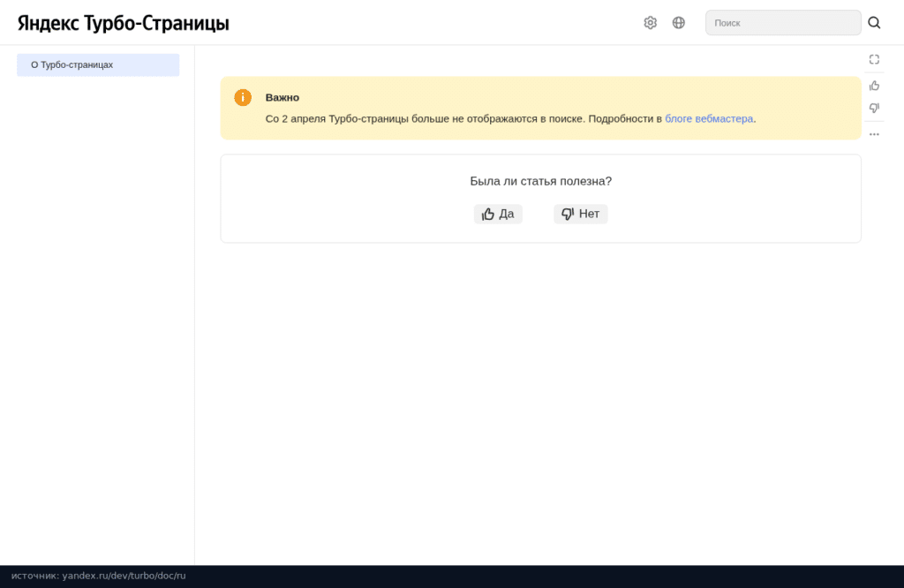Open the settings gear in the header

coord(651,22)
